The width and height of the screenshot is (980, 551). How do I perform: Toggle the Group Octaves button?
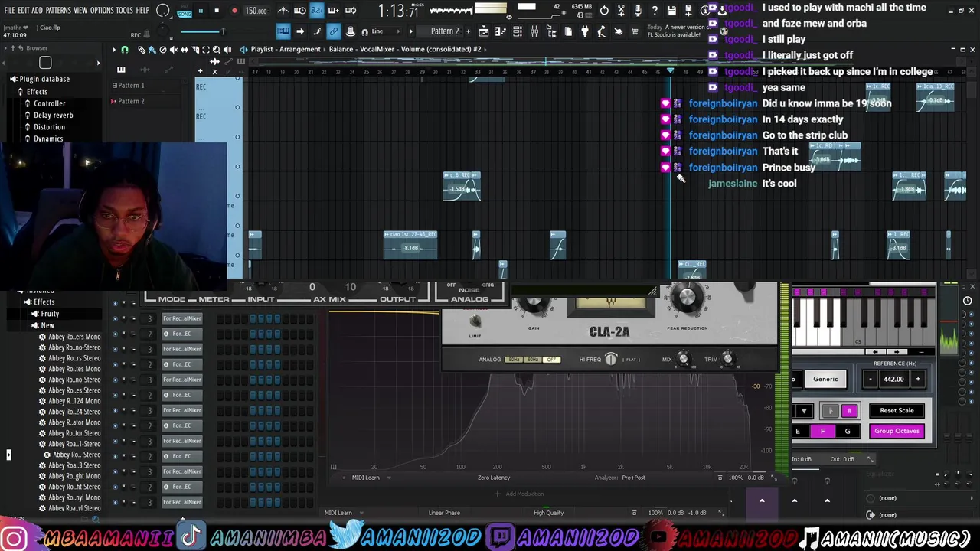point(897,431)
